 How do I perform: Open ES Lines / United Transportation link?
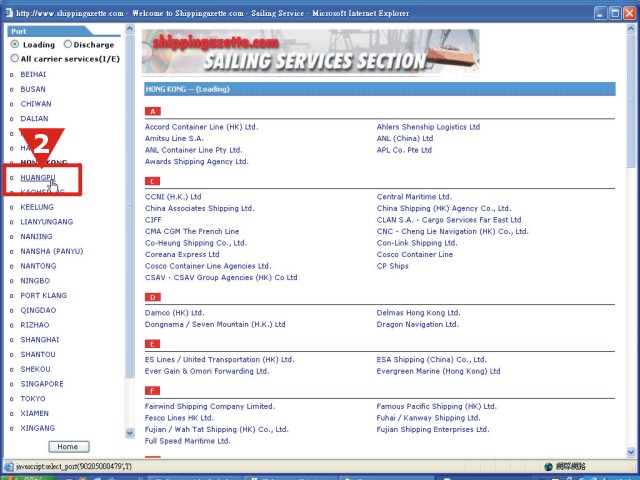pos(220,360)
